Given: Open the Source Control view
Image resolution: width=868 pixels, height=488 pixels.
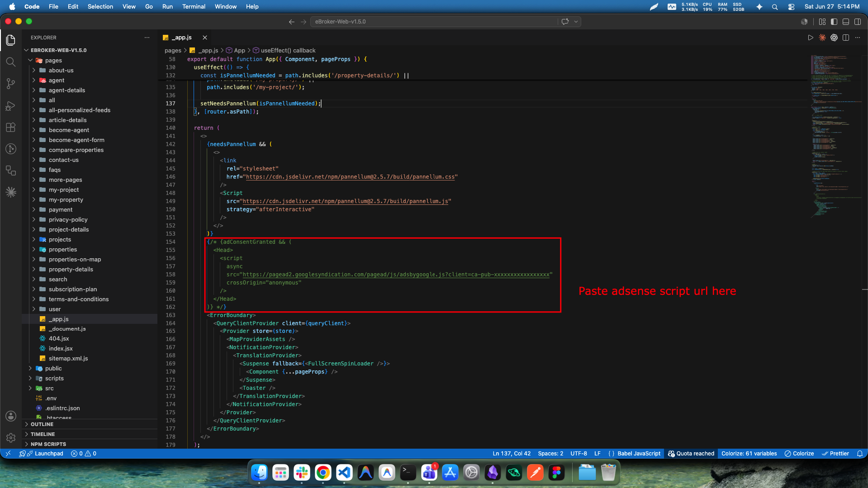Looking at the screenshot, I should click(x=11, y=84).
